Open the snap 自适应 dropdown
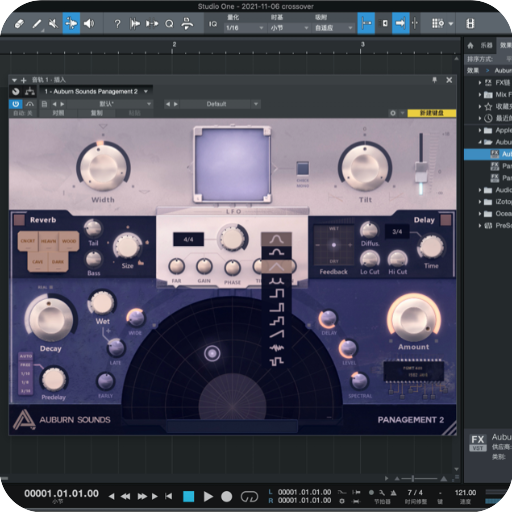The width and height of the screenshot is (512, 512). coord(333,28)
